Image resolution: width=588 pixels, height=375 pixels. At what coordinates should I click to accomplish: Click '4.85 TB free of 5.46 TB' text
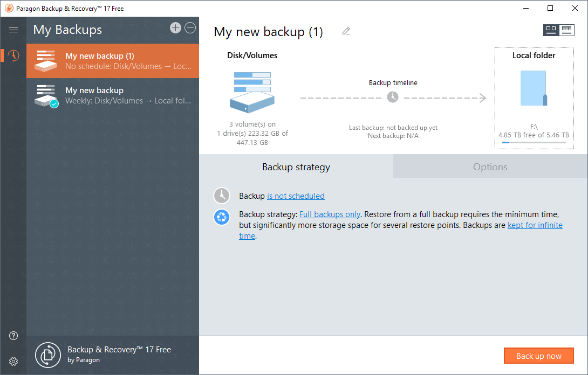click(x=534, y=135)
